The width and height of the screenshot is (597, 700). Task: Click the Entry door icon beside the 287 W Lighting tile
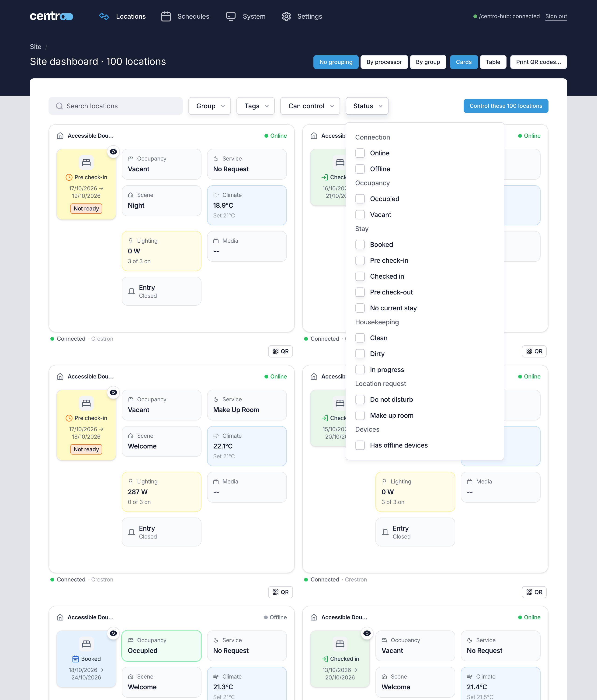click(132, 532)
